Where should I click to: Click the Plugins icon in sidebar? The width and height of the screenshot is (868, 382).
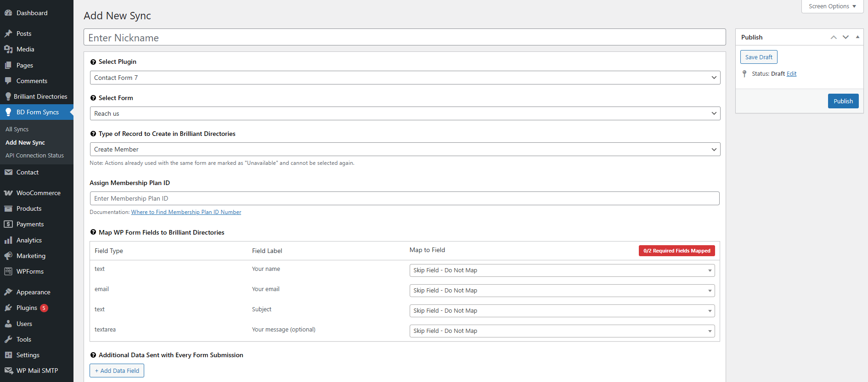click(x=8, y=308)
